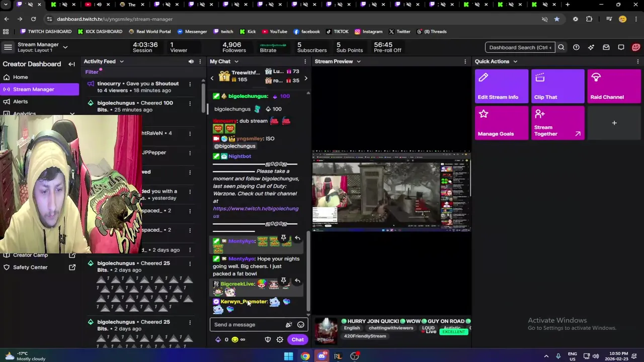
Task: Open options for bigolechungus 100 bits event
Action: click(x=190, y=103)
